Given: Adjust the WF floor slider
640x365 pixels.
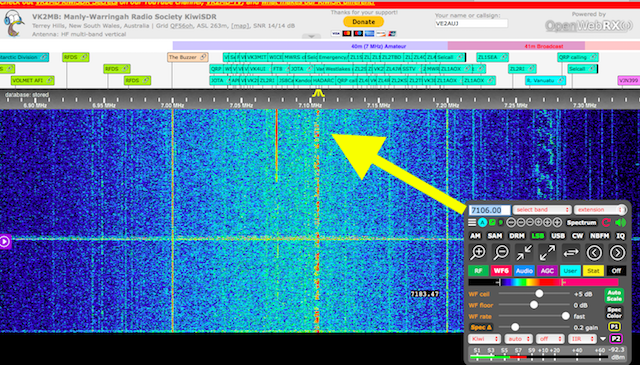Looking at the screenshot, I should coord(533,305).
